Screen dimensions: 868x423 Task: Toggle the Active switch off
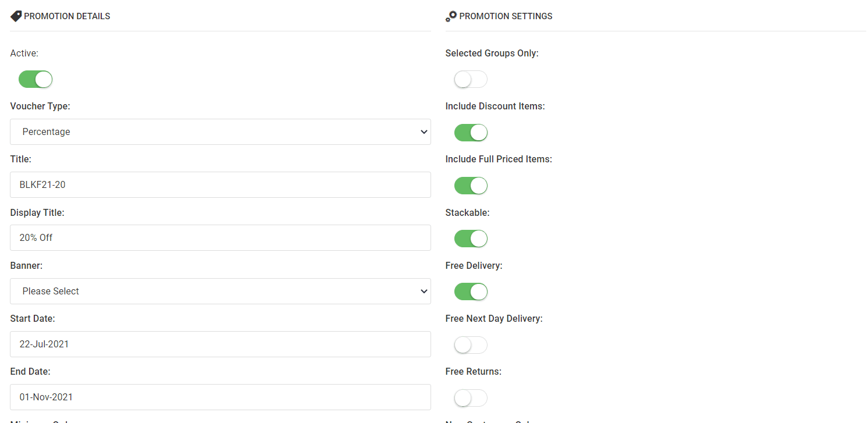35,79
